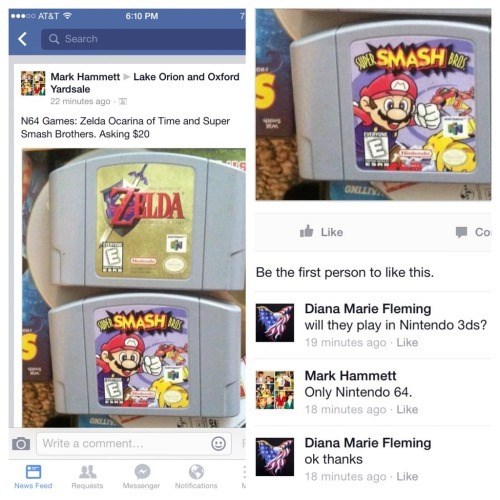The height and width of the screenshot is (500, 500).
Task: Open the Zelda cartridge photo
Action: point(147,221)
